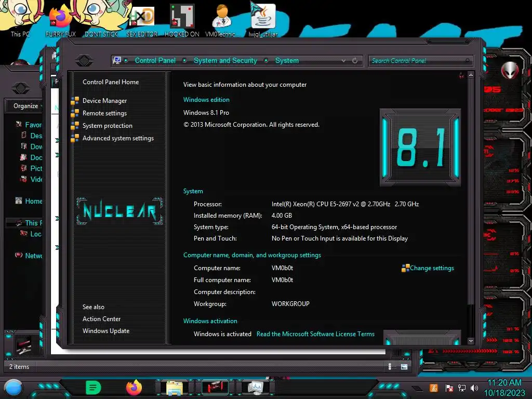
Task: Open the taskbar clock and date
Action: [x=504, y=388]
